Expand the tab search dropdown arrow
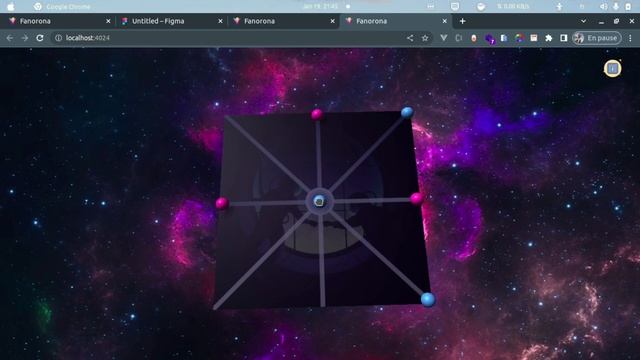The image size is (640, 360). pos(584,21)
